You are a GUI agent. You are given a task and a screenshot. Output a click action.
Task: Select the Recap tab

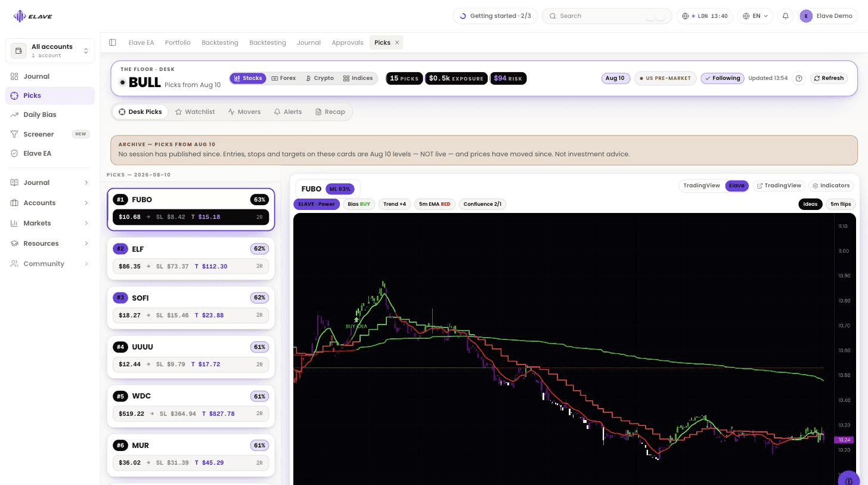coord(330,112)
